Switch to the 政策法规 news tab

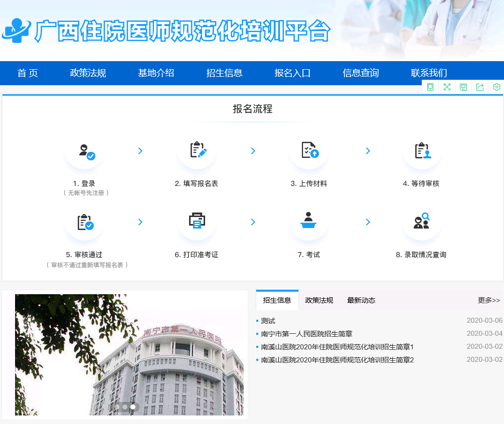pyautogui.click(x=319, y=300)
